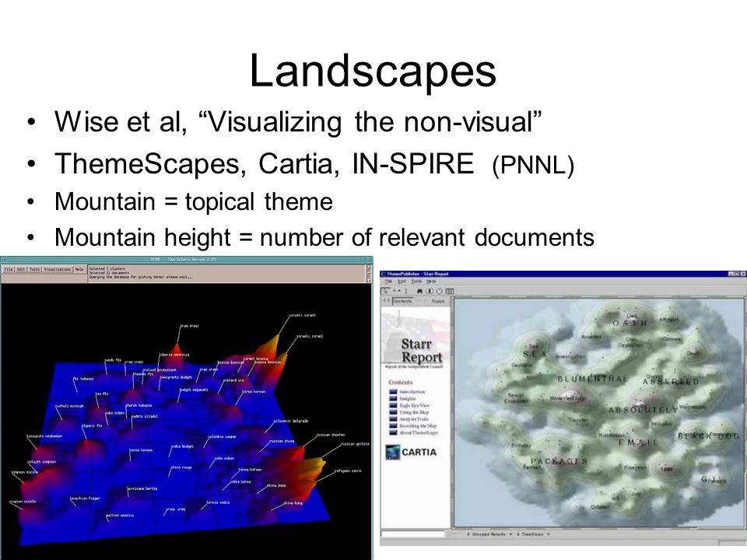Select the ASSERTED region label on the map
This screenshot has height=560, width=747.
pos(671,381)
